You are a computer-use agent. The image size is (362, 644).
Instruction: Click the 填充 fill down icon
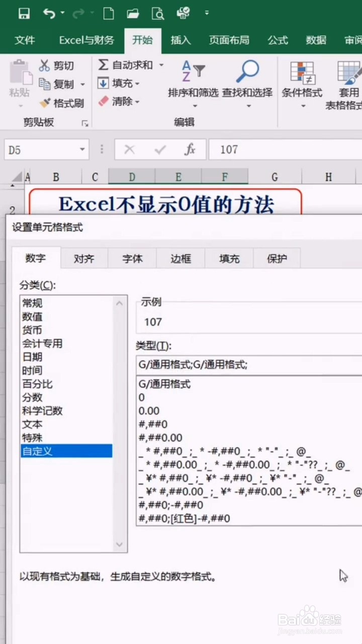[x=103, y=83]
